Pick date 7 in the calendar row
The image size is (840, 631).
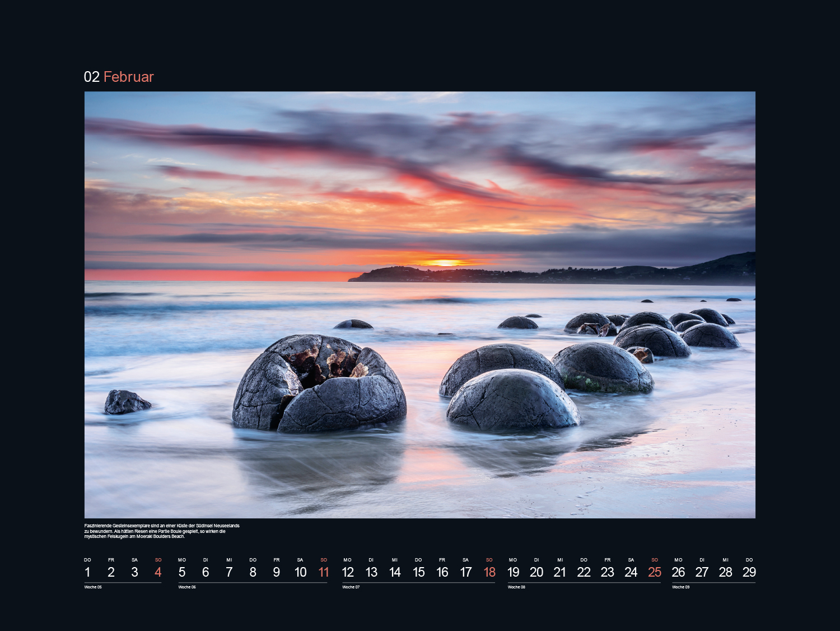229,572
